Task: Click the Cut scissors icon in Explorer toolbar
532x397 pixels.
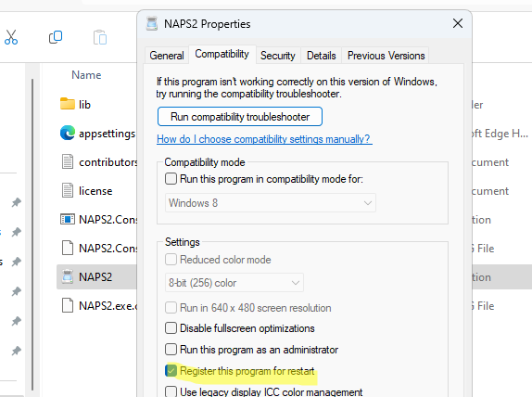Action: [x=11, y=37]
